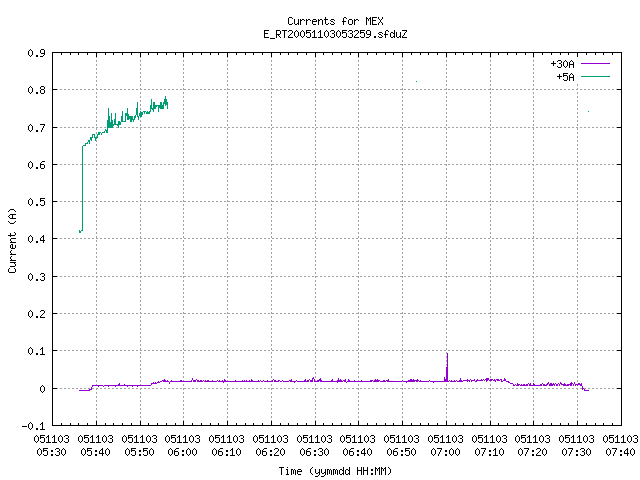Image resolution: width=640 pixels, height=480 pixels.
Task: Click the x-axis tick label '051103 07:00'
Action: (445, 445)
